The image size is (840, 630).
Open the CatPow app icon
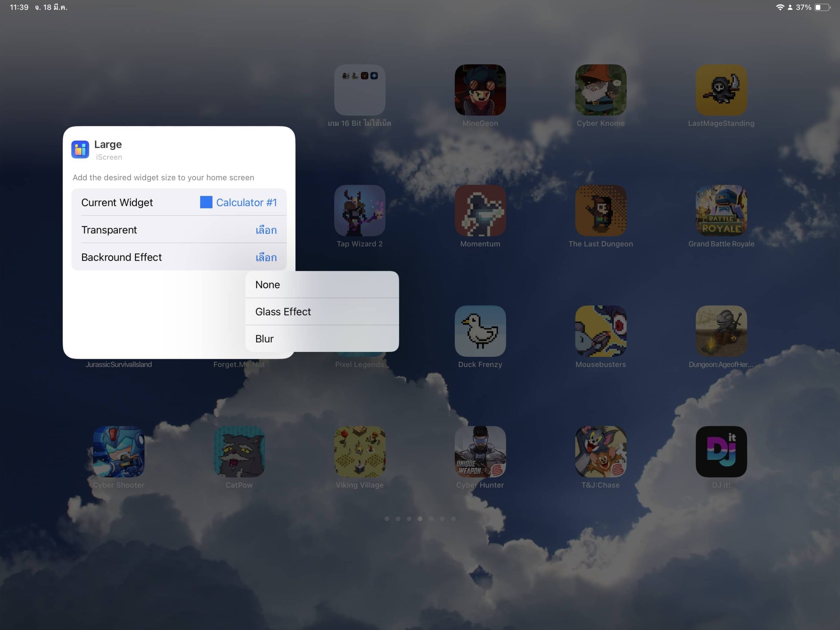coord(239,451)
